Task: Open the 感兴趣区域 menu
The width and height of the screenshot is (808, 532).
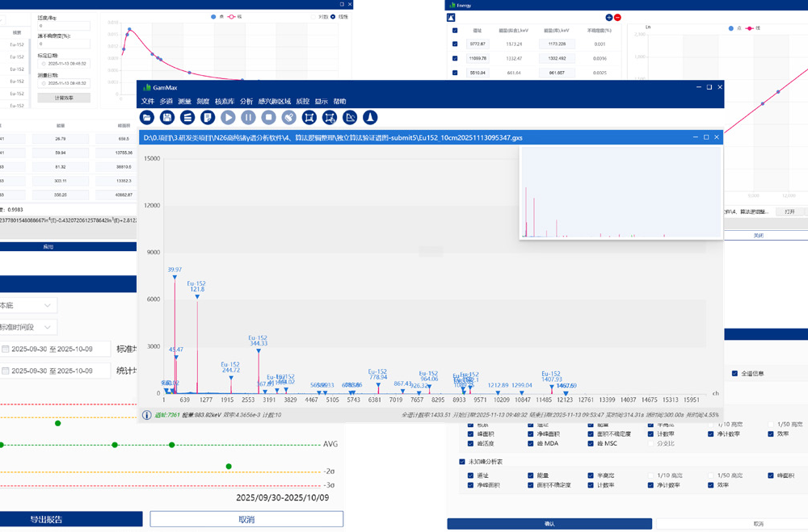Action: click(x=275, y=102)
